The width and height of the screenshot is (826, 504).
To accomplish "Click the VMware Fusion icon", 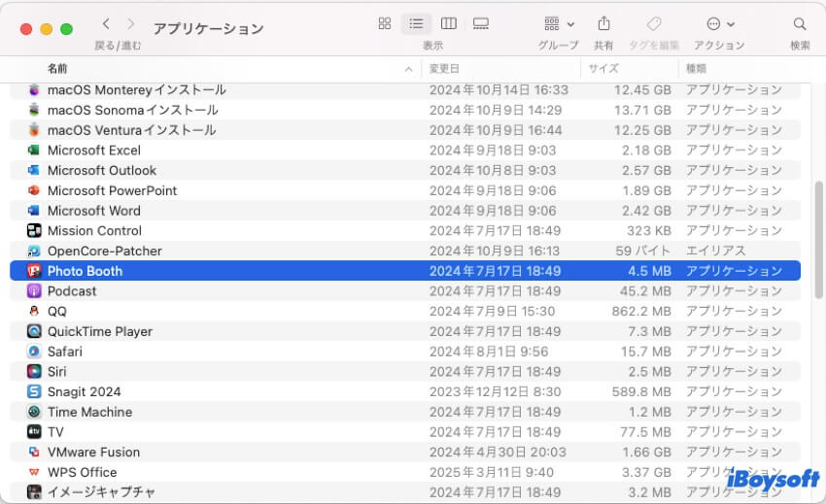I will pyautogui.click(x=34, y=452).
